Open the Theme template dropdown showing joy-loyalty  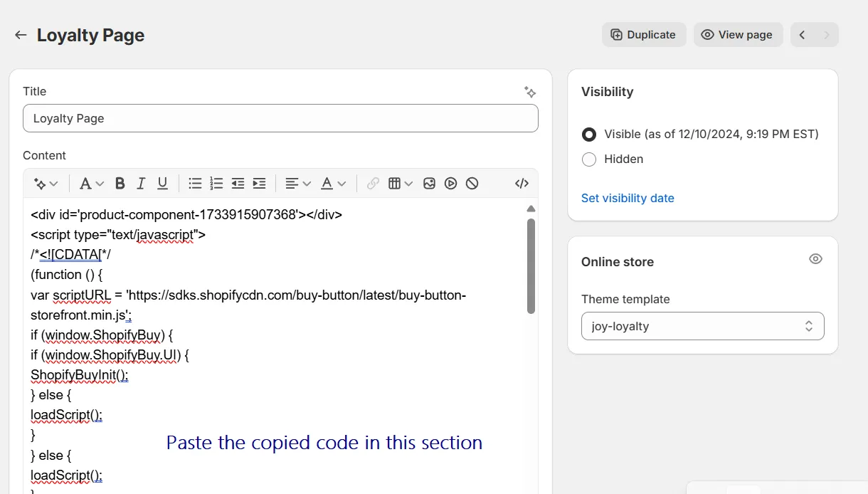pos(703,326)
